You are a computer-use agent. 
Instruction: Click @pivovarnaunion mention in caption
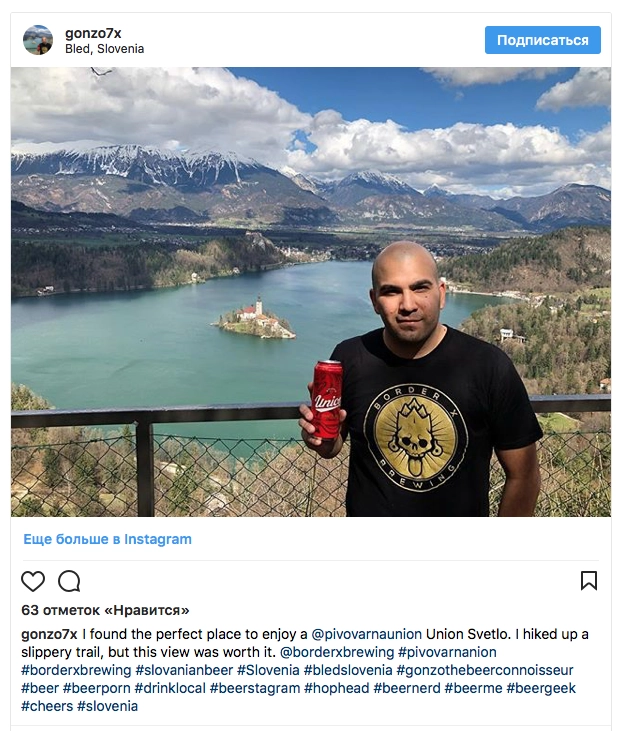(x=366, y=634)
